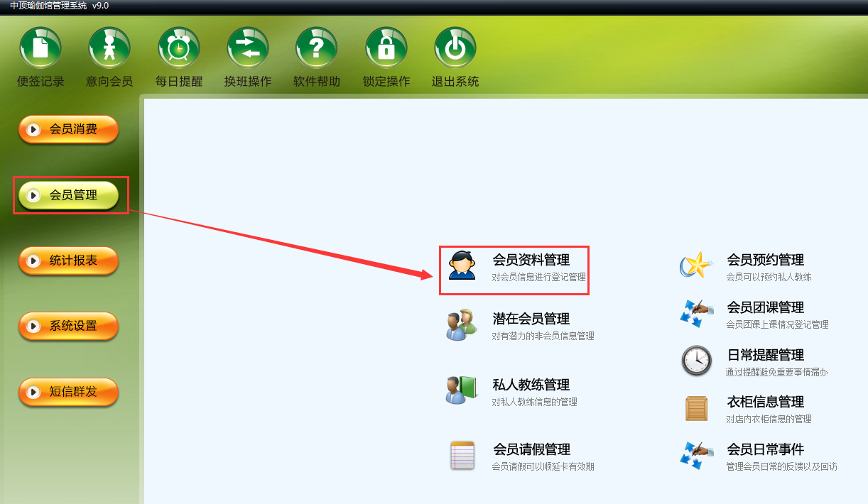Select the 会员管理 sidebar button
Image resolution: width=868 pixels, height=504 pixels.
click(x=68, y=195)
